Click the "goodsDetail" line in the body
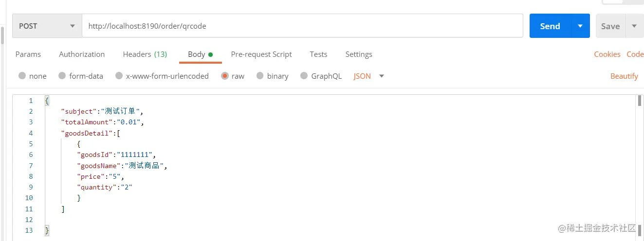Viewport: 644px width, 241px height. tap(91, 133)
